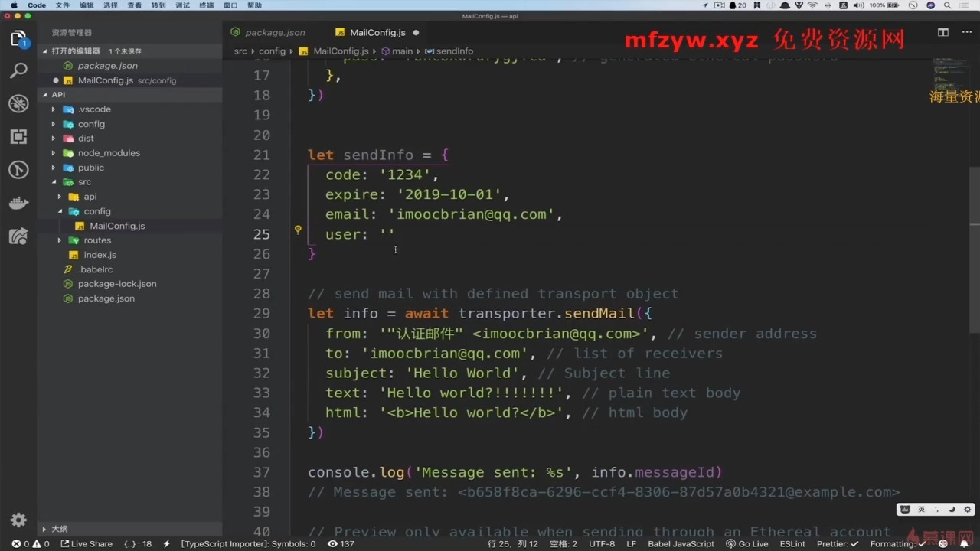
Task: Open package.json in the file tree
Action: tap(130, 298)
